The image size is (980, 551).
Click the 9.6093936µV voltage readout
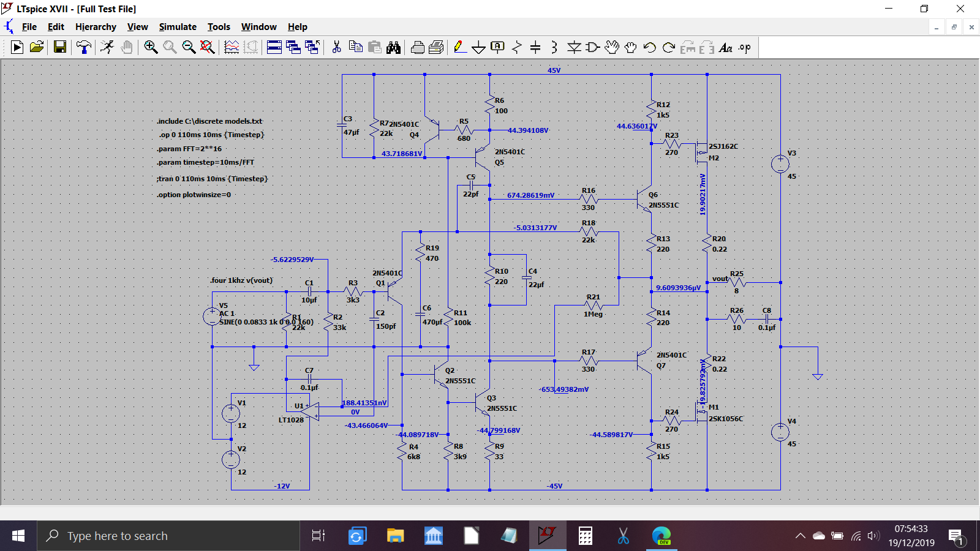click(678, 288)
